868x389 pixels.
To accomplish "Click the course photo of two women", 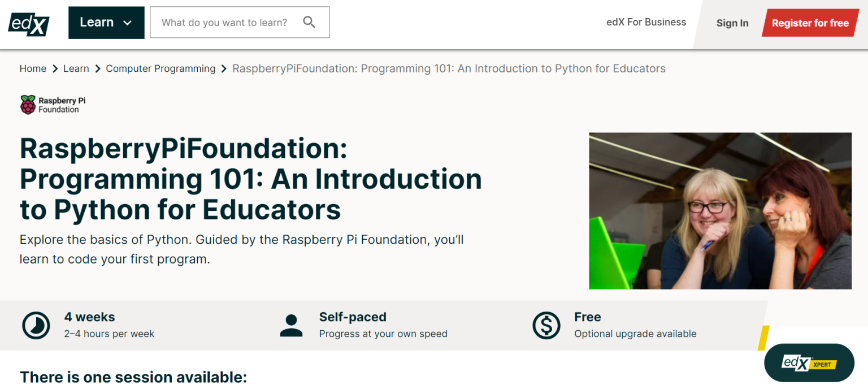I will [720, 211].
